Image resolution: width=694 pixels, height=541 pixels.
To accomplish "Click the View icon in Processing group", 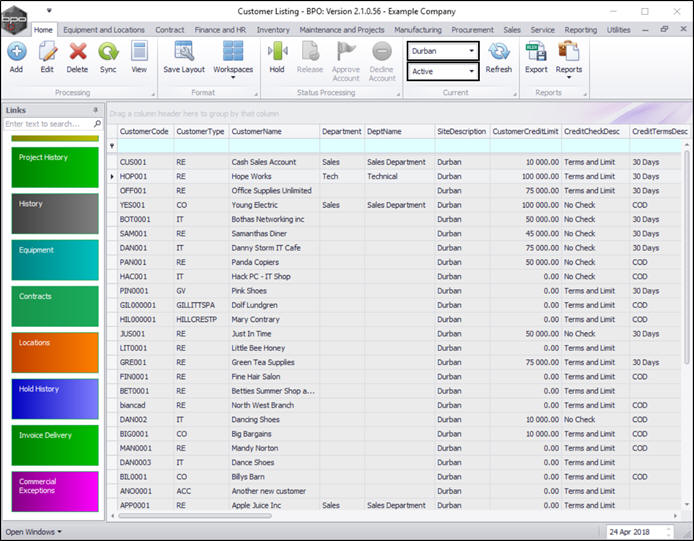I will click(139, 55).
